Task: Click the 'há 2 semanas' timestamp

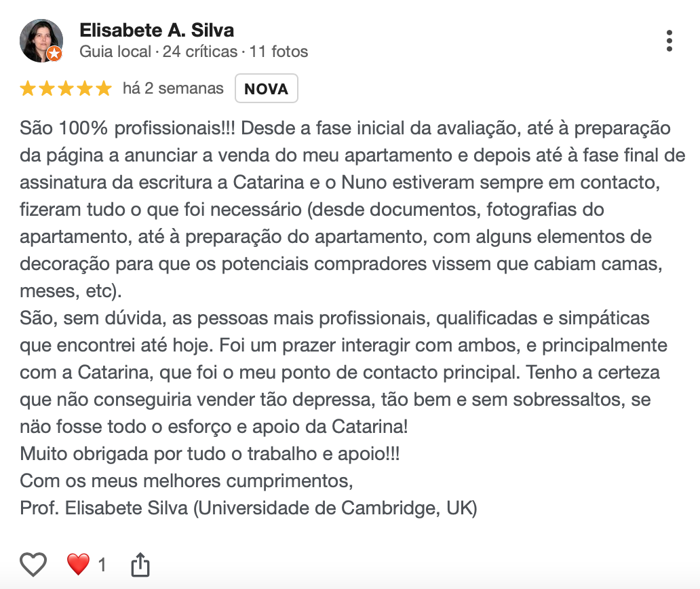Action: pyautogui.click(x=173, y=89)
